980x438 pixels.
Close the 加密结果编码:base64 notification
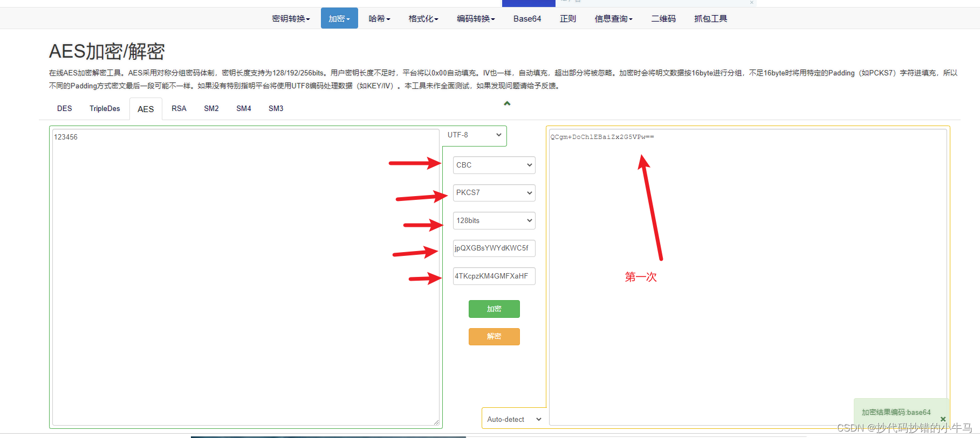tap(943, 419)
